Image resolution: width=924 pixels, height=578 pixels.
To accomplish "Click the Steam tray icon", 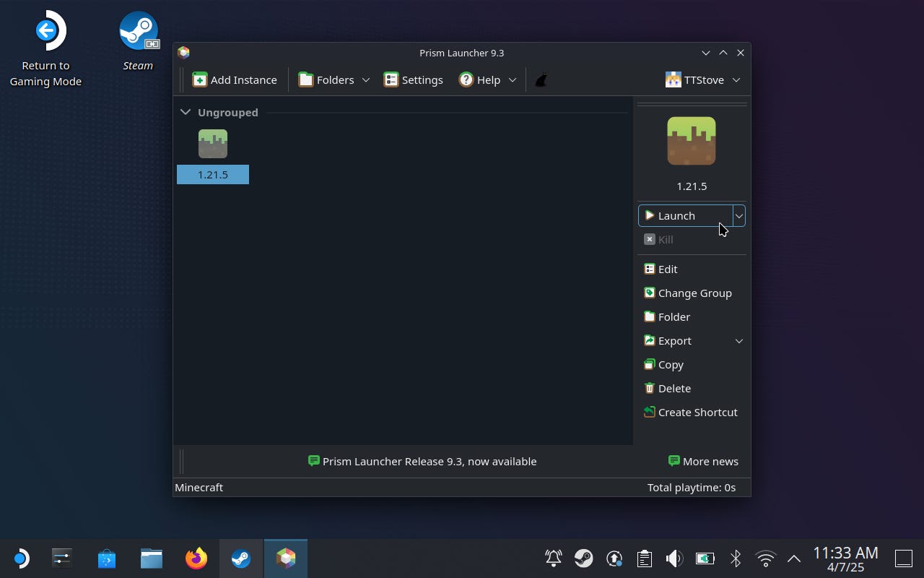I will point(584,558).
